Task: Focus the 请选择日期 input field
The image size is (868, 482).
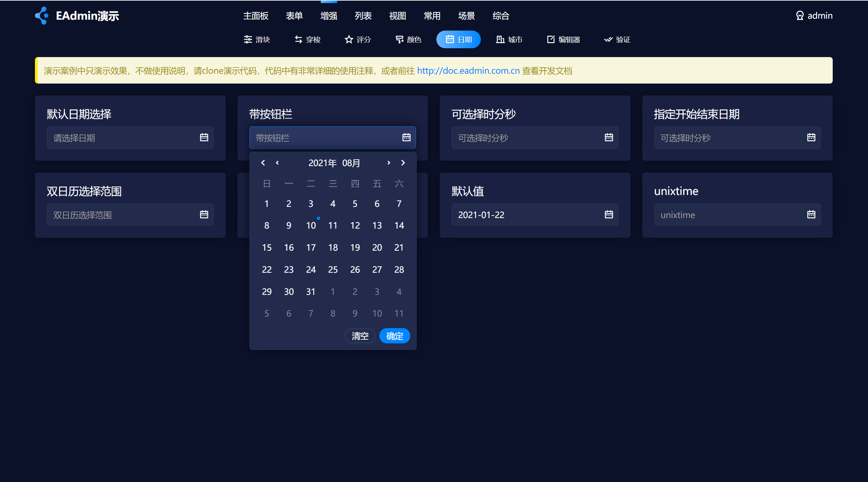Action: point(130,138)
